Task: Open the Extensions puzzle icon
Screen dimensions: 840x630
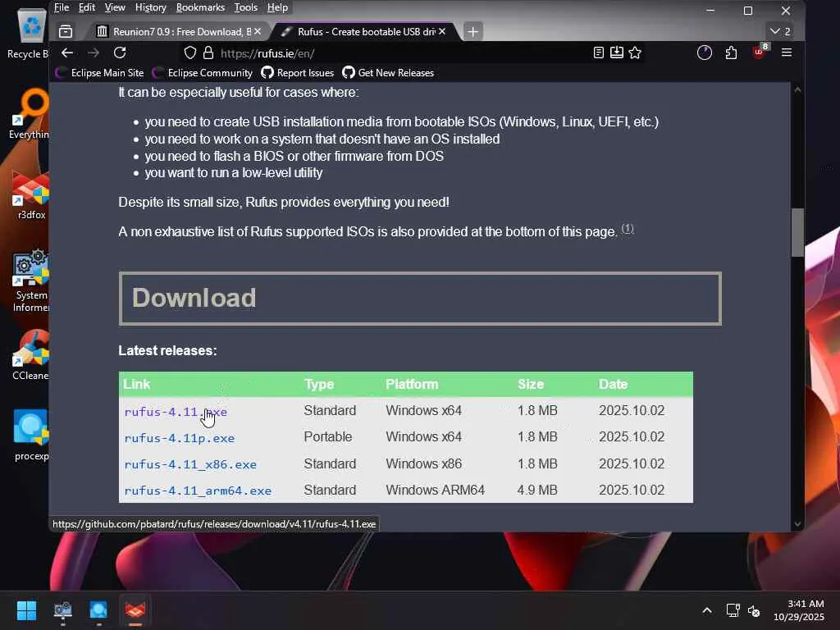Action: (731, 52)
